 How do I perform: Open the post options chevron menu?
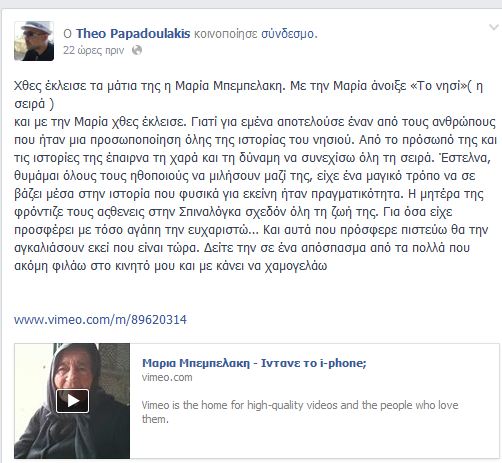click(494, 27)
